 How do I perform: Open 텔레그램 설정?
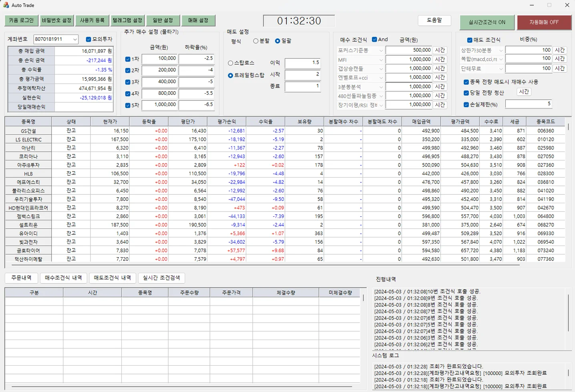click(x=127, y=20)
